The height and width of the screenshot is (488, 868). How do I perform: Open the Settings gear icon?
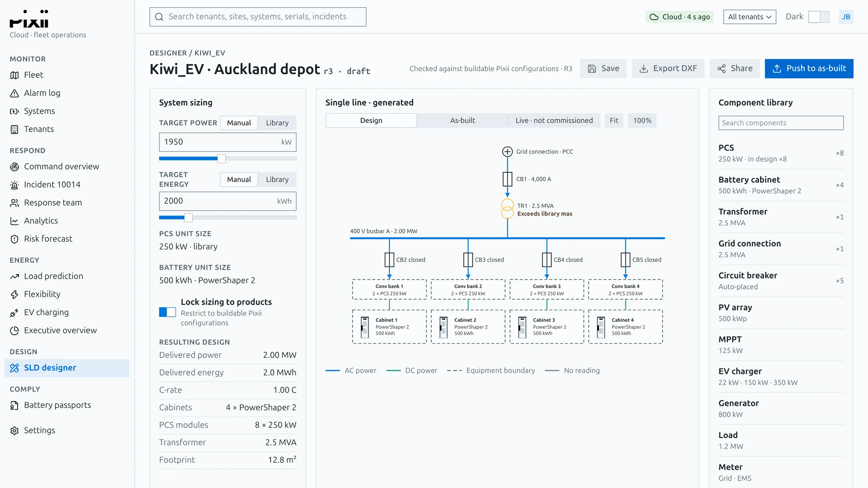(14, 431)
